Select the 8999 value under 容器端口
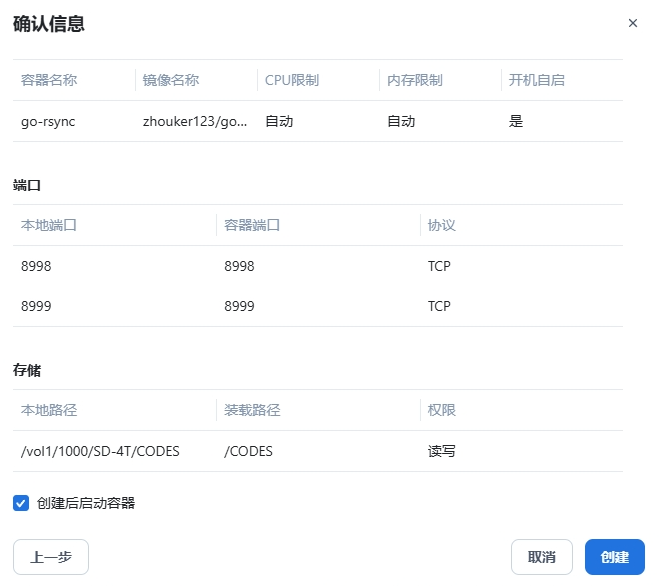This screenshot has height=586, width=659. tap(240, 306)
